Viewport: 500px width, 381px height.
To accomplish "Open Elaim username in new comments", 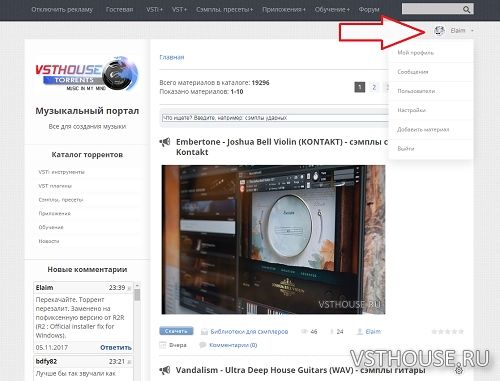I will click(x=44, y=287).
